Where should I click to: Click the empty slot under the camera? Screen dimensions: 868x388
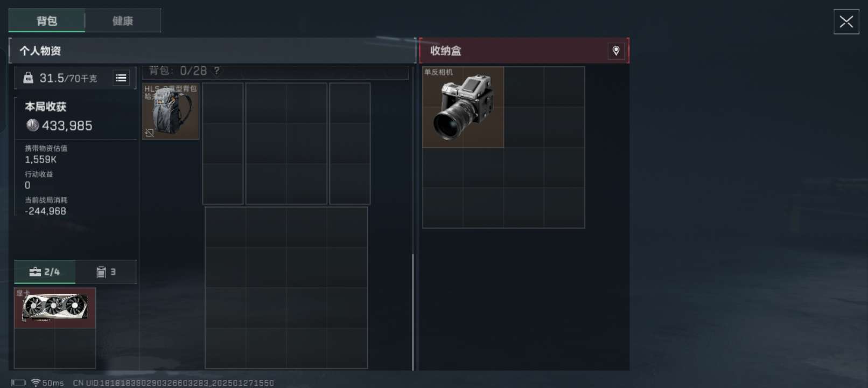tap(443, 168)
